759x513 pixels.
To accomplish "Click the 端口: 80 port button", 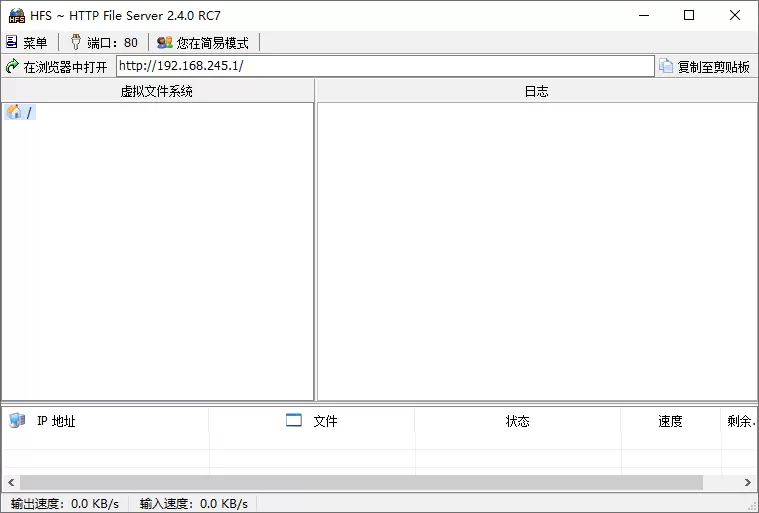I will click(104, 43).
